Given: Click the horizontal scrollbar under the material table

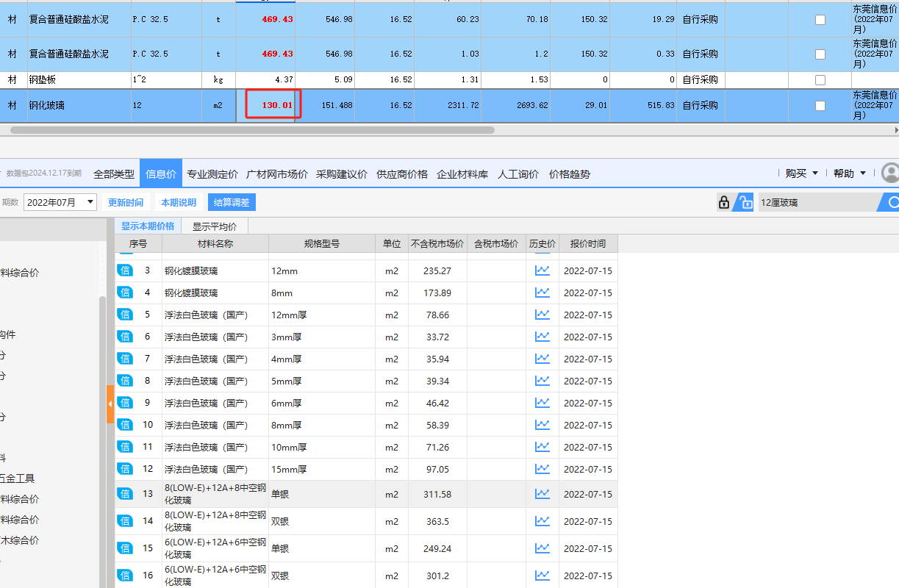Looking at the screenshot, I should (x=252, y=130).
